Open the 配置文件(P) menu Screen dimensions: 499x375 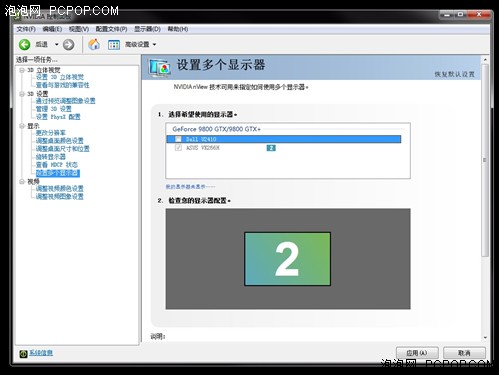tap(111, 29)
